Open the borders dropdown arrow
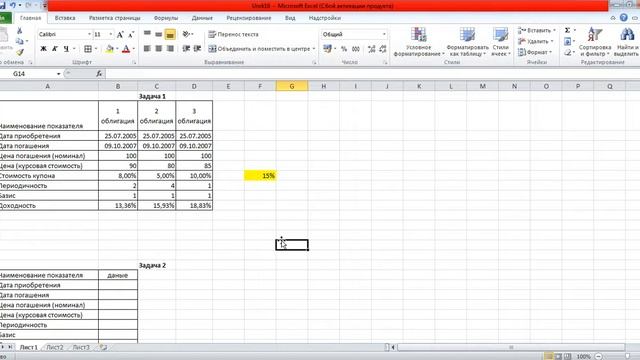 96,49
